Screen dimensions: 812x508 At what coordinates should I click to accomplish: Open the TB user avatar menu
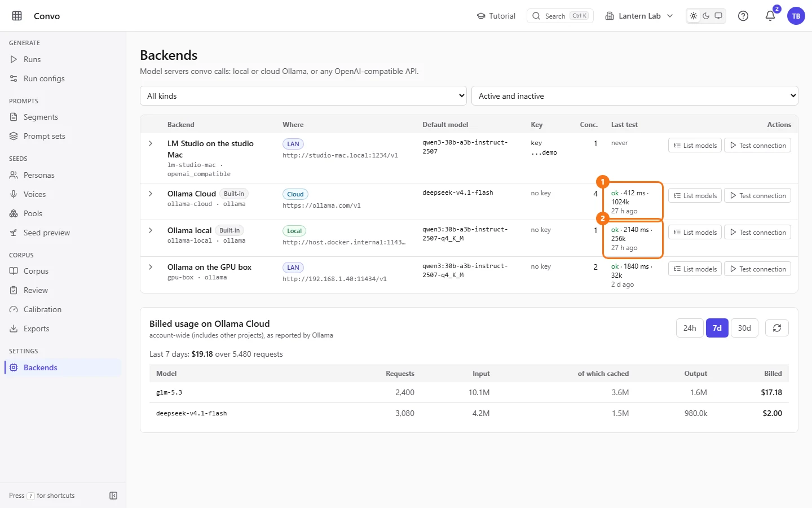pos(796,16)
